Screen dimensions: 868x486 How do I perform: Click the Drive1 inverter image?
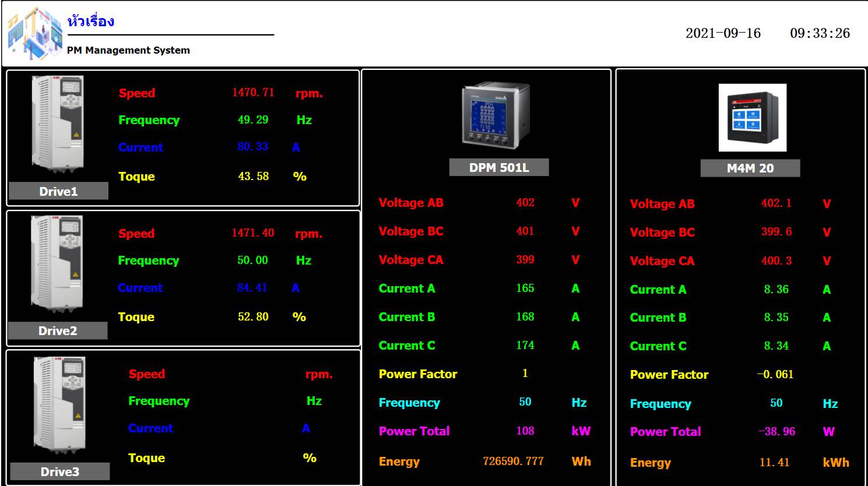(58, 124)
